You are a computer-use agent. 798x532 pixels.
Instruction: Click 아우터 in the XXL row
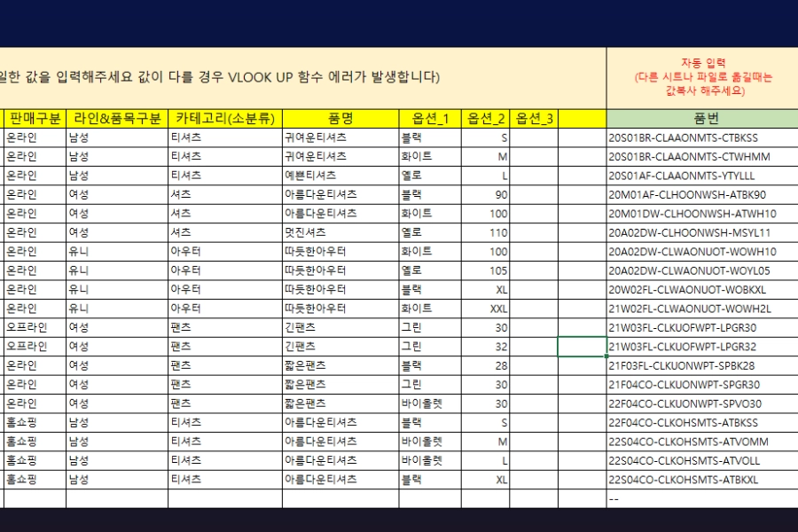click(225, 309)
